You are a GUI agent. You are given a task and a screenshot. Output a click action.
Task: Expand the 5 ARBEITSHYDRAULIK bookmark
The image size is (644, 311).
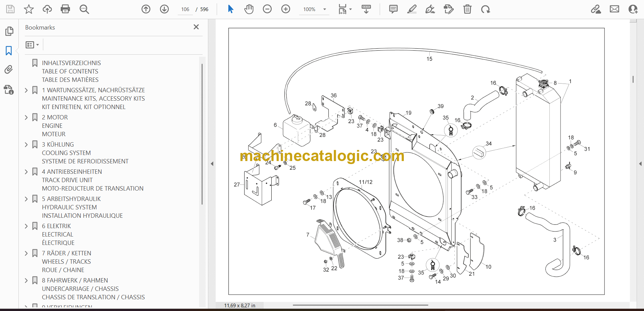point(26,199)
